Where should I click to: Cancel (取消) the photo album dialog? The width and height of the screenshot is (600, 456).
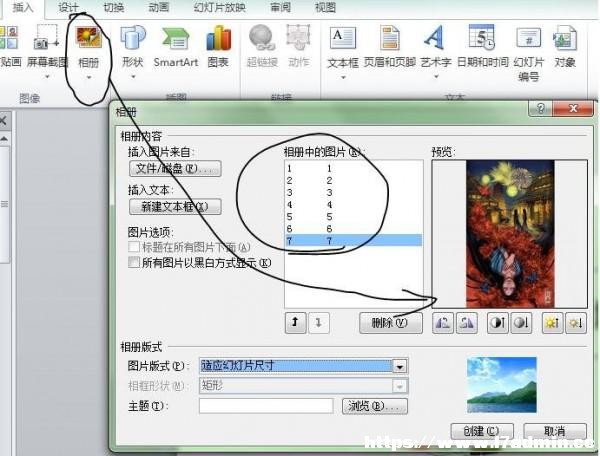tap(555, 432)
